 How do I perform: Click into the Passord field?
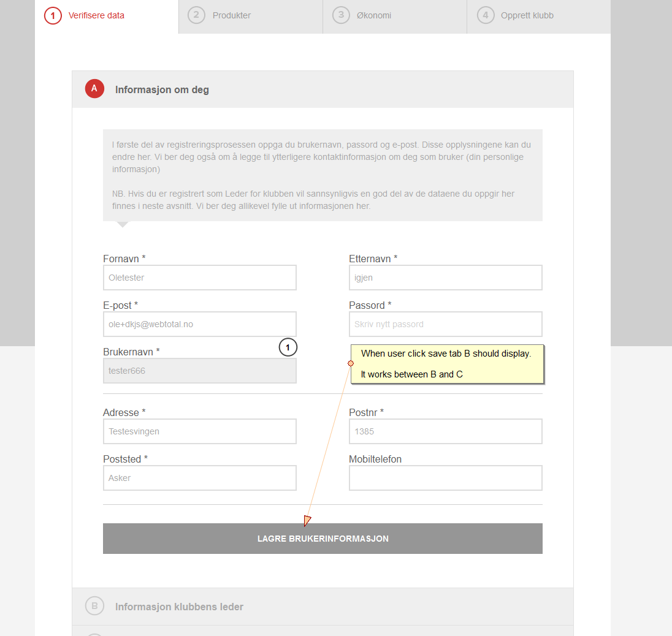pos(446,324)
